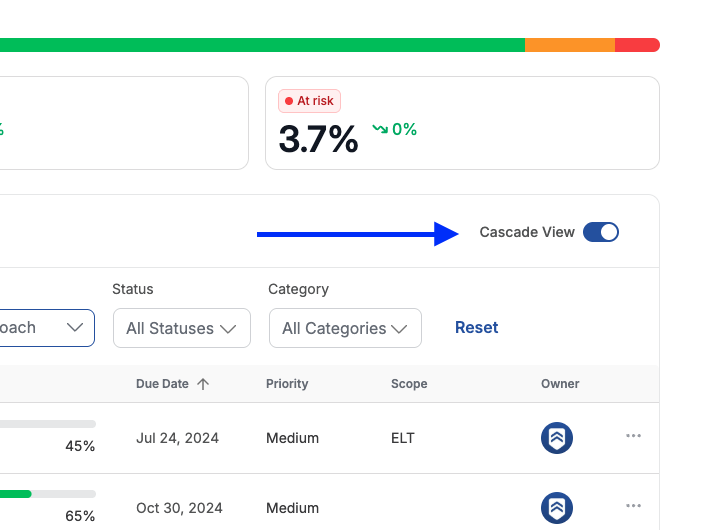This screenshot has width=717, height=530.
Task: Click Medium priority in Jul 24 row
Action: 292,438
